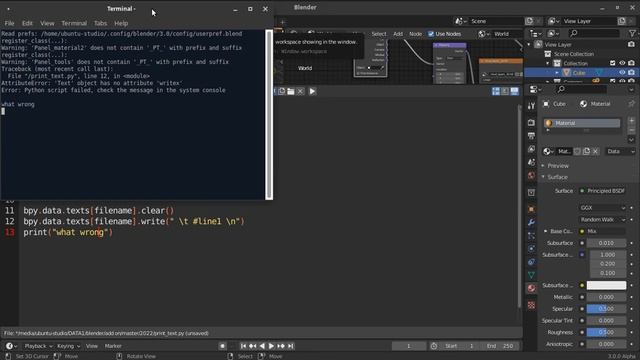
Task: Open node editor Select menu
Action: click(378, 34)
